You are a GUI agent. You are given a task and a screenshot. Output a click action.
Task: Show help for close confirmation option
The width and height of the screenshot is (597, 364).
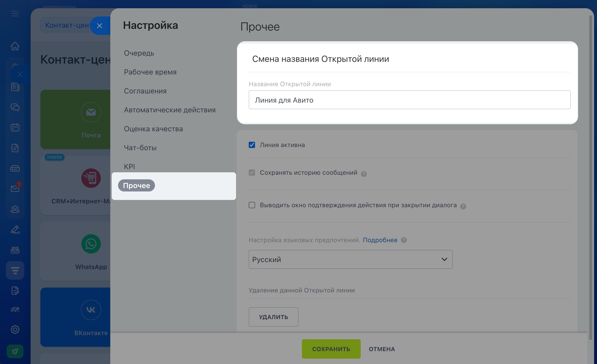(463, 206)
